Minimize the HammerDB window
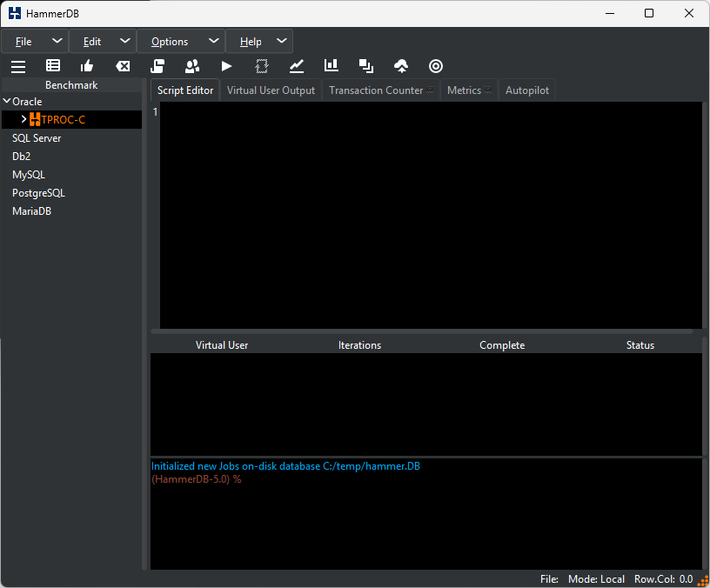 [x=610, y=13]
